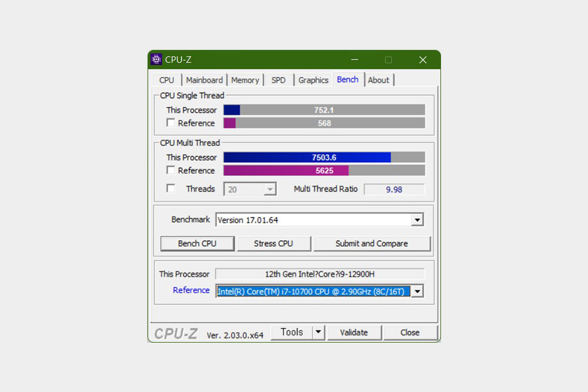
Task: Click the blue Reference label
Action: (x=191, y=290)
